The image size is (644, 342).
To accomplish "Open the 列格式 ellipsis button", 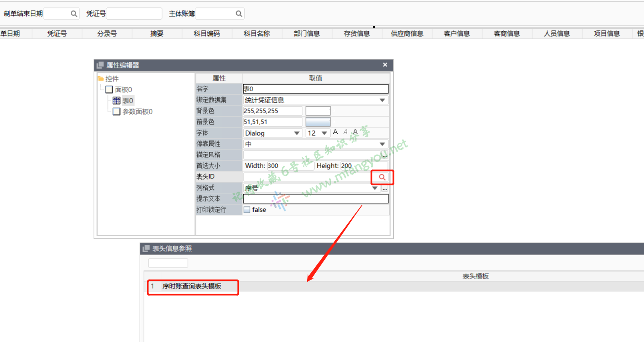I will [384, 188].
